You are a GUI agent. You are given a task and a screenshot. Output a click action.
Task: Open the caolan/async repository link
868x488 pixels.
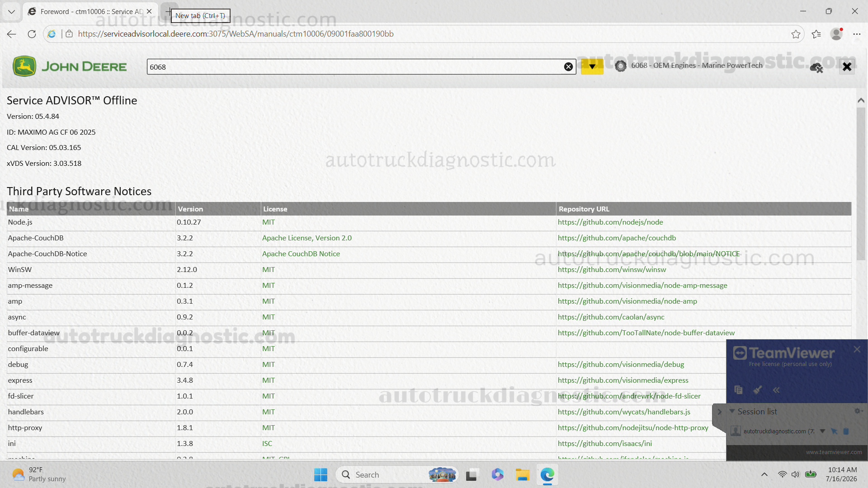(x=611, y=317)
